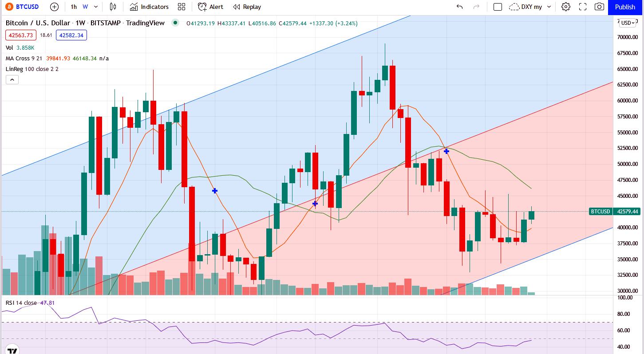Select the W weekly timeframe
The width and height of the screenshot is (644, 354).
pyautogui.click(x=85, y=7)
